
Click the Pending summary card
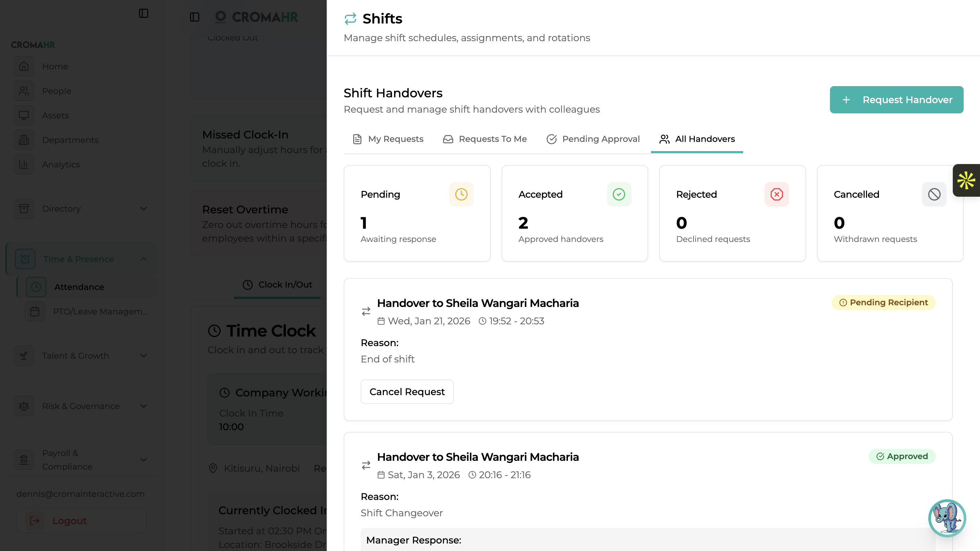click(417, 213)
